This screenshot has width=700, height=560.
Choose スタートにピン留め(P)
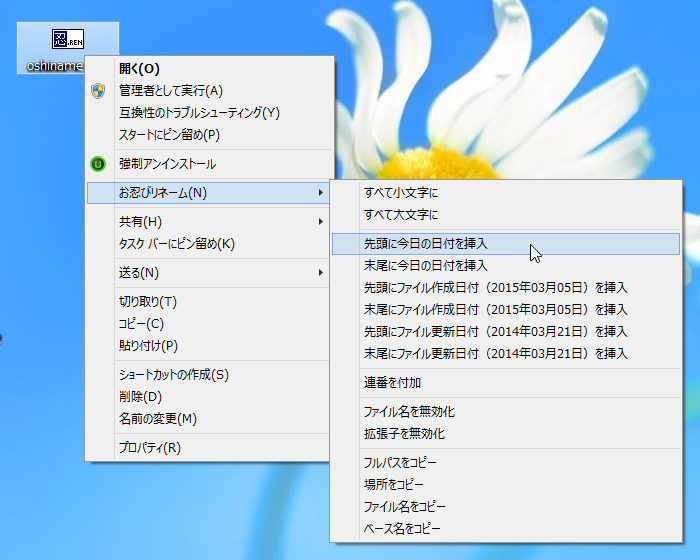[x=209, y=134]
